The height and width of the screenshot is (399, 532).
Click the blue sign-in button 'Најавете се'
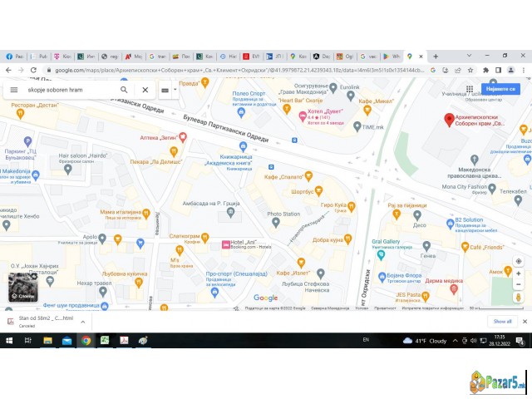[500, 89]
